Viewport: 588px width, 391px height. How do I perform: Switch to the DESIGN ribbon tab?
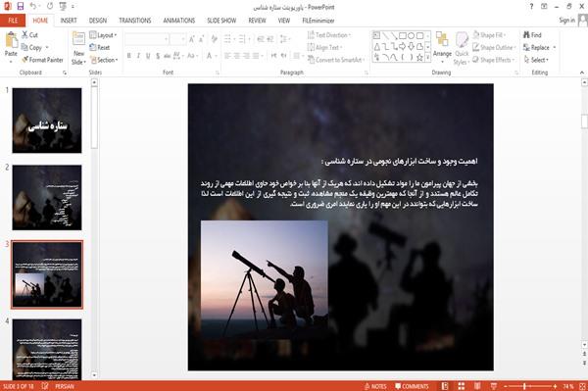98,21
